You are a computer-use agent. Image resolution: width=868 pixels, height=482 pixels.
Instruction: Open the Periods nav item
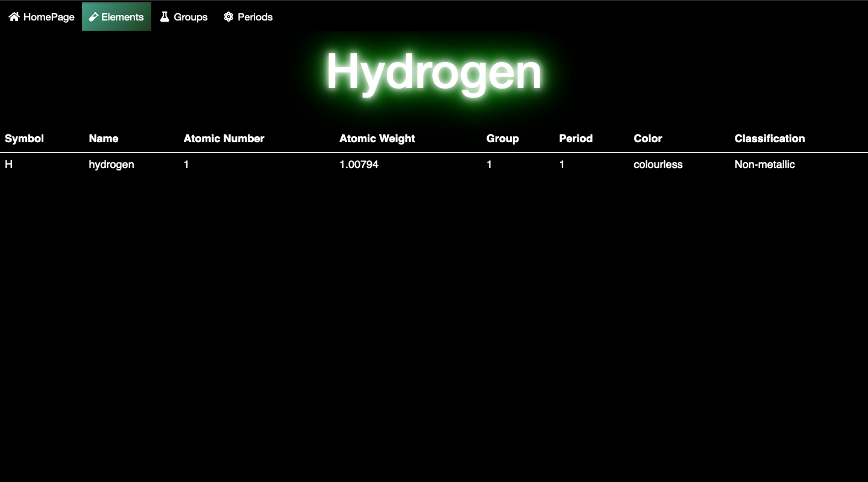click(x=248, y=17)
